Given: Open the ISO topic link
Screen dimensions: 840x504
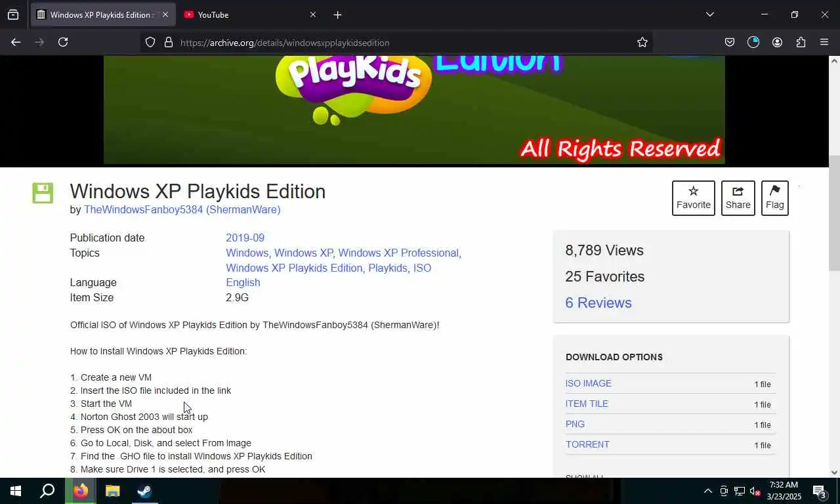Looking at the screenshot, I should pyautogui.click(x=422, y=268).
